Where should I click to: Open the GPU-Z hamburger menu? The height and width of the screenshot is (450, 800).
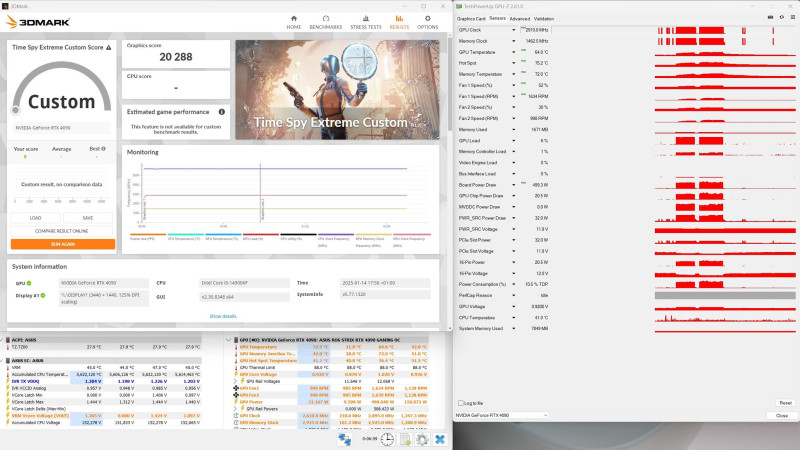click(x=792, y=17)
